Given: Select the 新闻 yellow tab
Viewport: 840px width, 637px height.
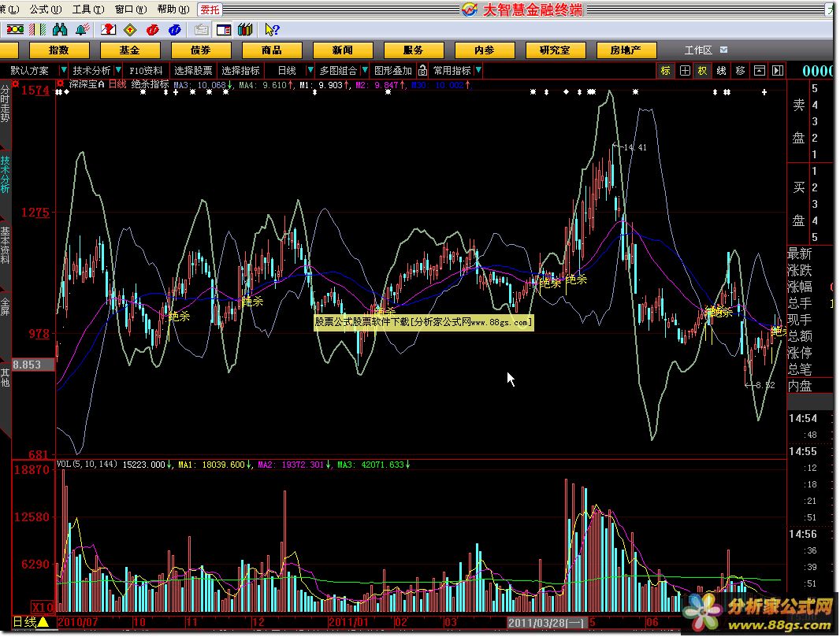Looking at the screenshot, I should (x=343, y=50).
